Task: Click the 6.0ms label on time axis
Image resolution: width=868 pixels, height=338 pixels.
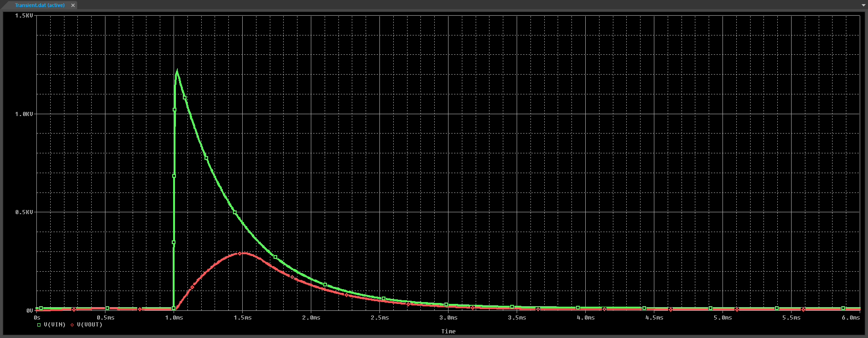Action: point(851,318)
